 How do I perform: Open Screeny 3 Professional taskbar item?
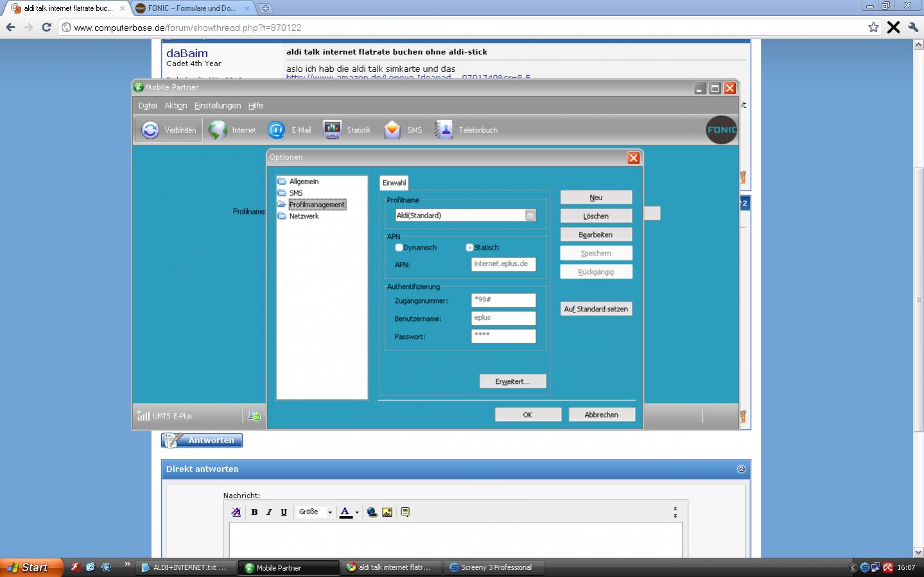click(494, 567)
